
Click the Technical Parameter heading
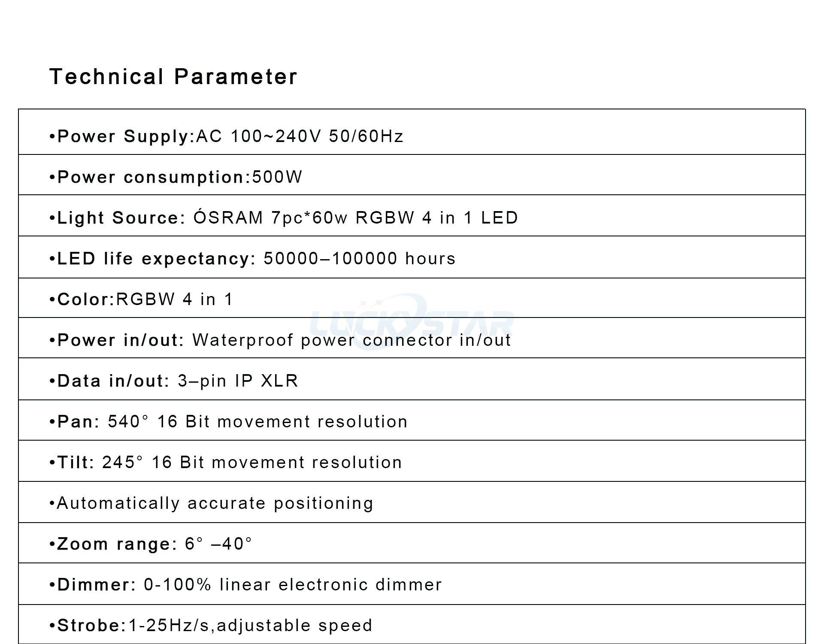(173, 77)
